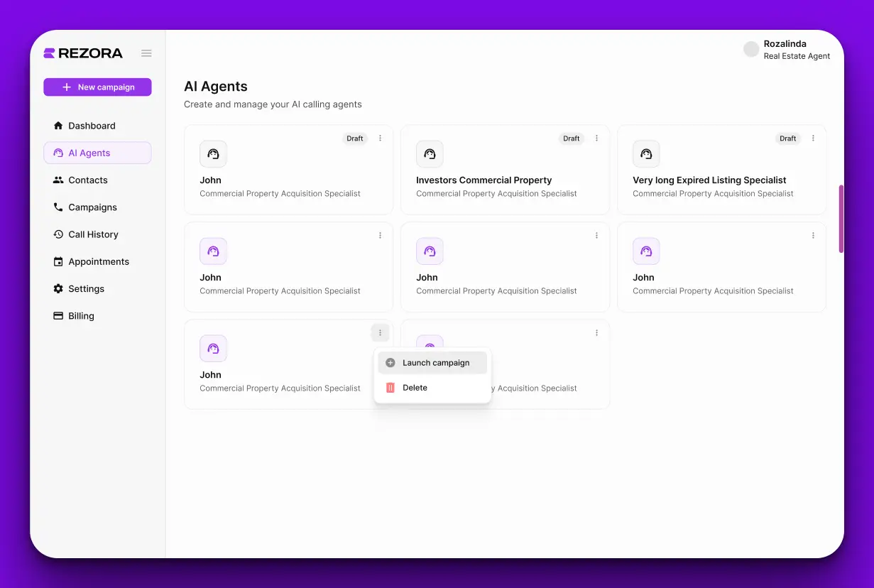Viewport: 874px width, 588px height.
Task: Click the Appointments calendar icon
Action: (58, 262)
